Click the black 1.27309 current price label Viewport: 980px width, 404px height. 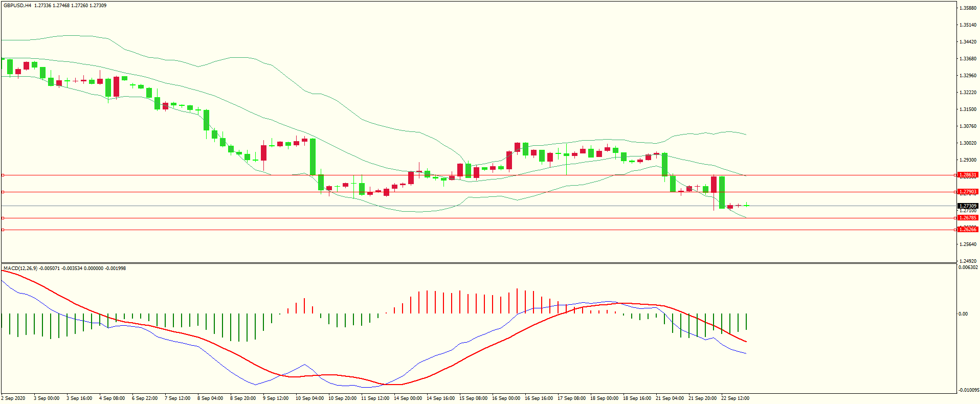tap(968, 206)
